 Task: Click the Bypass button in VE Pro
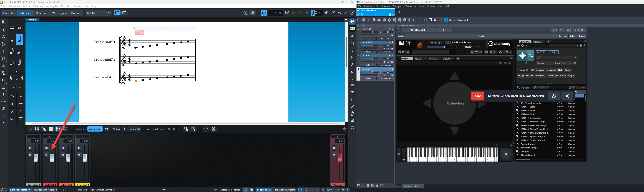pyautogui.click(x=582, y=36)
